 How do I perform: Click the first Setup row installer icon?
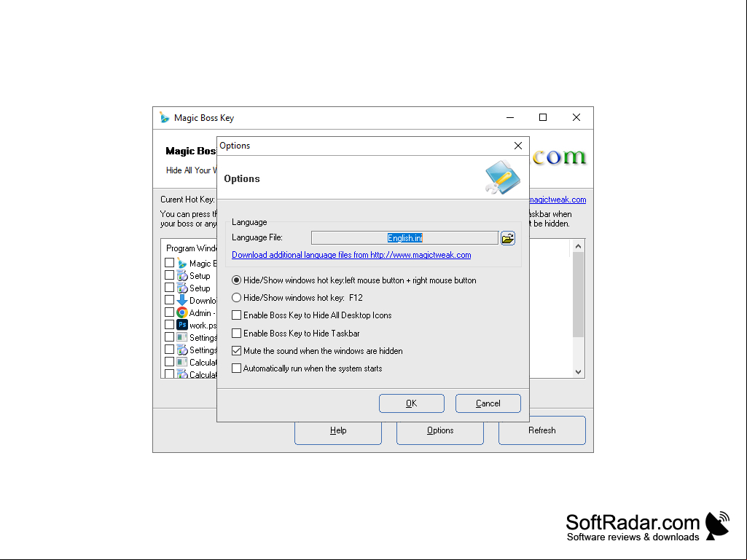182,276
